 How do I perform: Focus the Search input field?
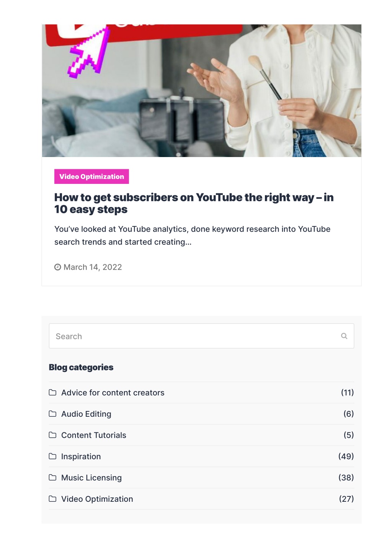coord(201,336)
